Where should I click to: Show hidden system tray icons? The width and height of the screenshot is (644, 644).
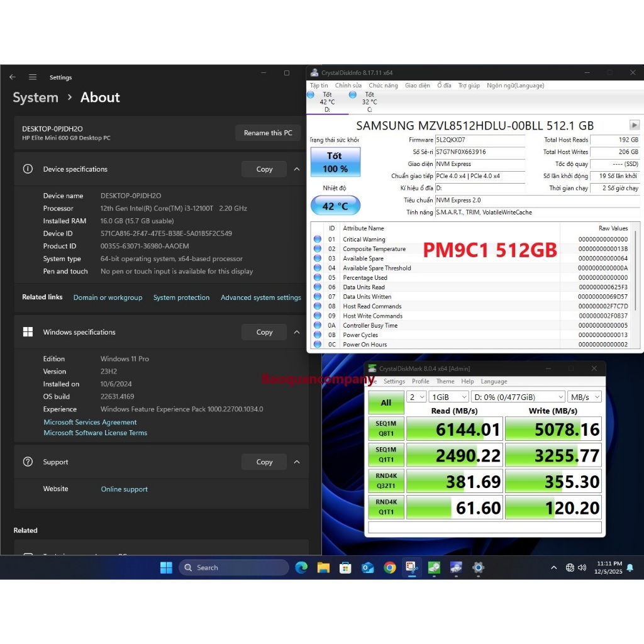pos(553,567)
